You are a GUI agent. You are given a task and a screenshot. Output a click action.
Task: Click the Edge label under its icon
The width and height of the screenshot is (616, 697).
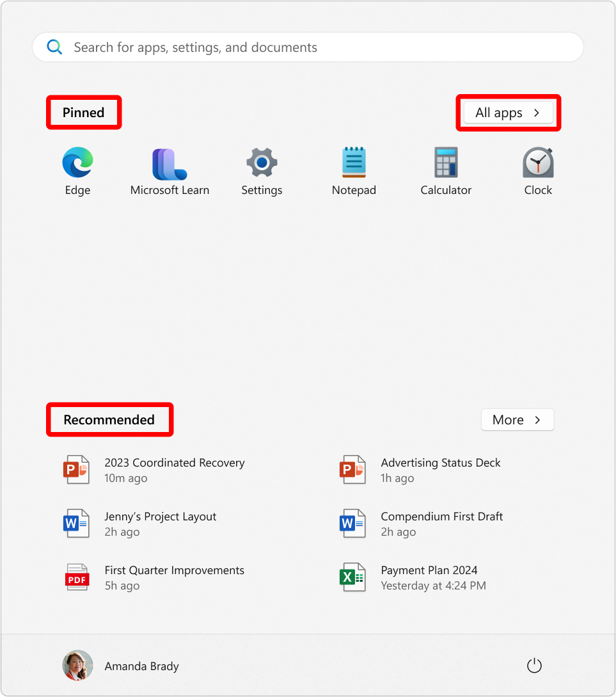[78, 190]
